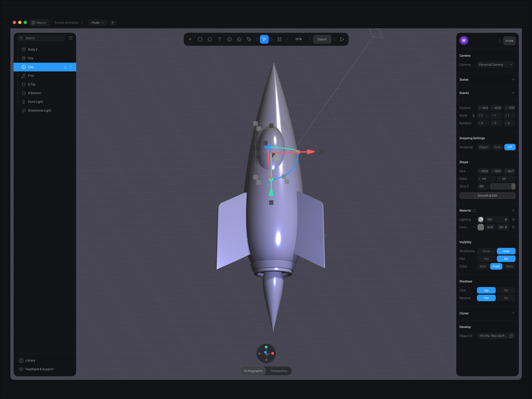Screen dimensions: 532x399
Task: Add a new Event via the plus expander
Action: point(513,93)
